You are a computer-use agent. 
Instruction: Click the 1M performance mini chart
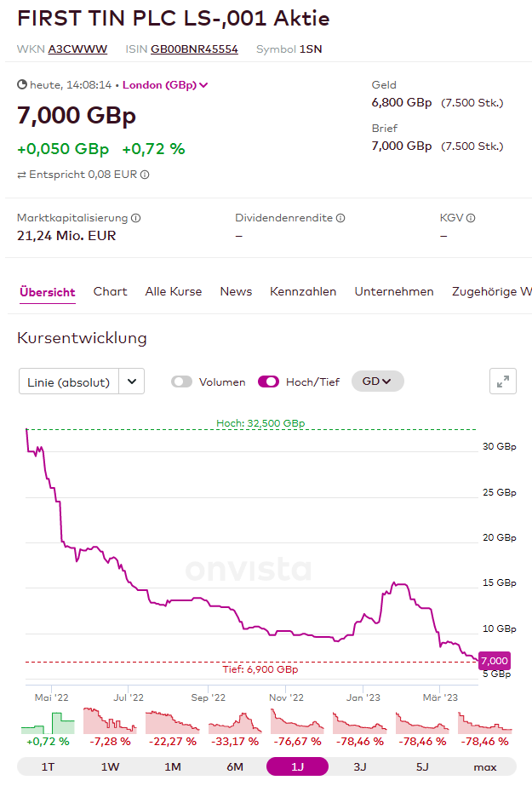(x=173, y=721)
